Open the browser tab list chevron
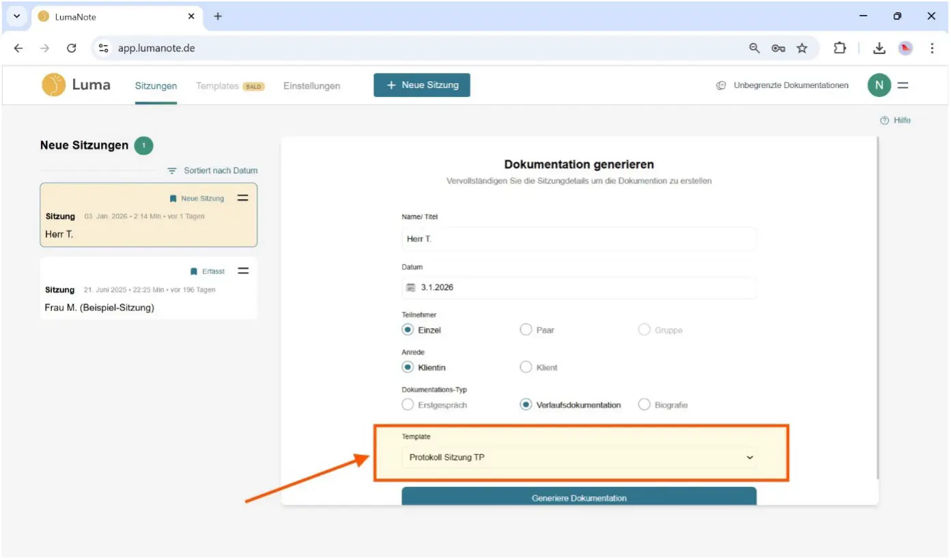951x560 pixels. tap(17, 16)
